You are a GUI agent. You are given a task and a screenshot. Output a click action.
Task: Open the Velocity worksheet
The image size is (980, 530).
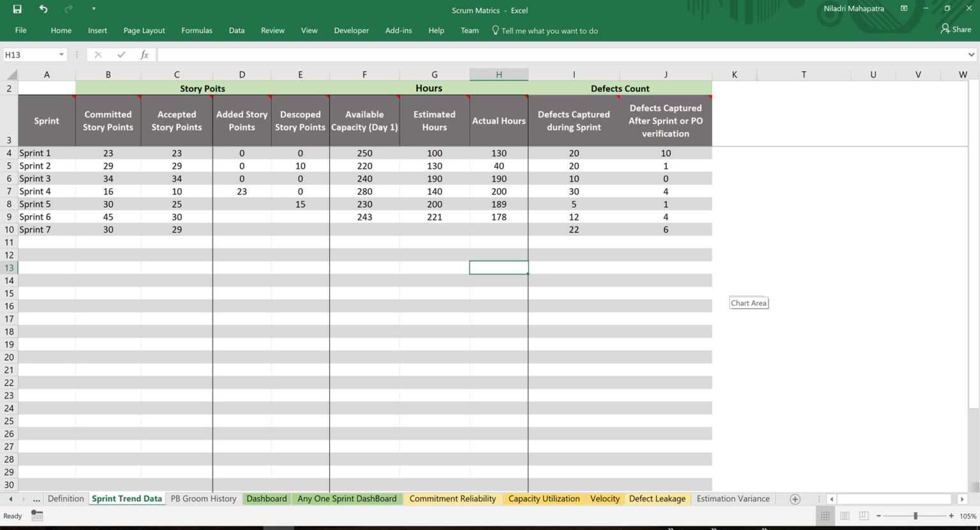point(604,499)
